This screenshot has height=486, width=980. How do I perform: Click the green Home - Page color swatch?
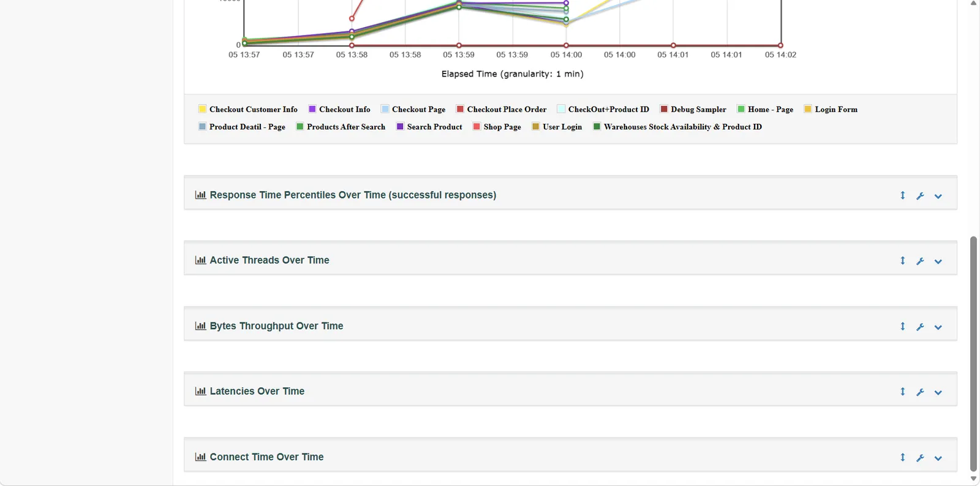741,109
